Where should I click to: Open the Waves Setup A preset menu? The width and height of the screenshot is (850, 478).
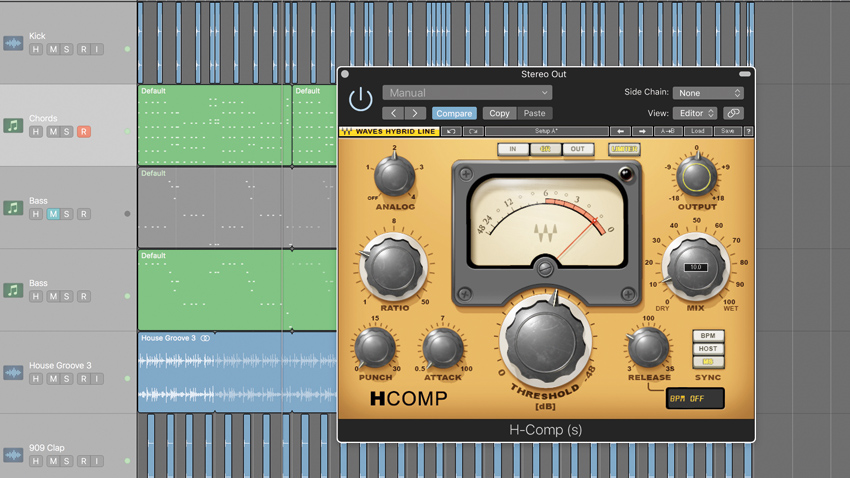coord(546,131)
